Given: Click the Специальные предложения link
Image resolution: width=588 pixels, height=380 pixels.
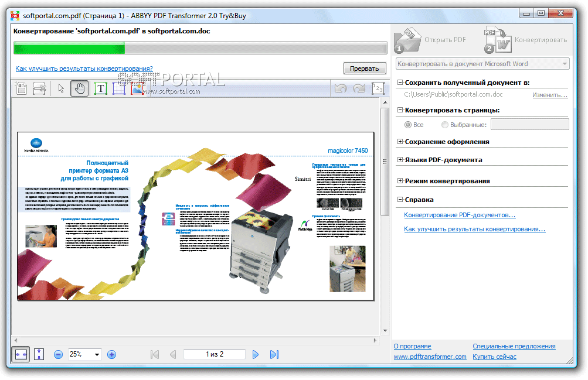Looking at the screenshot, I should [x=514, y=346].
